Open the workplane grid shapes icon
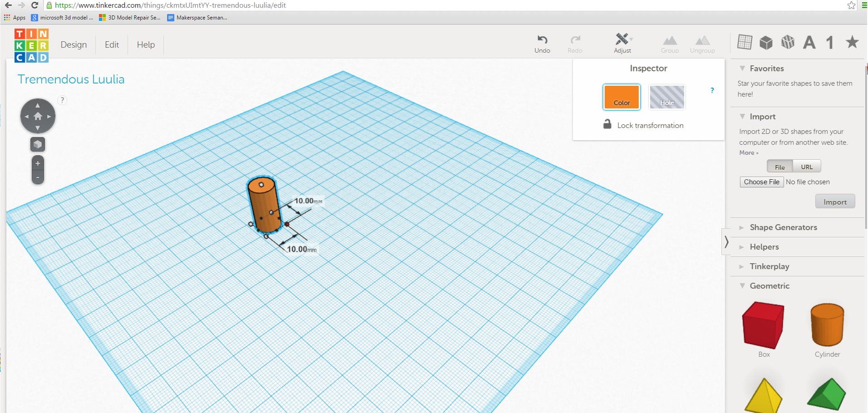Screen dimensions: 868x413 (x=745, y=42)
